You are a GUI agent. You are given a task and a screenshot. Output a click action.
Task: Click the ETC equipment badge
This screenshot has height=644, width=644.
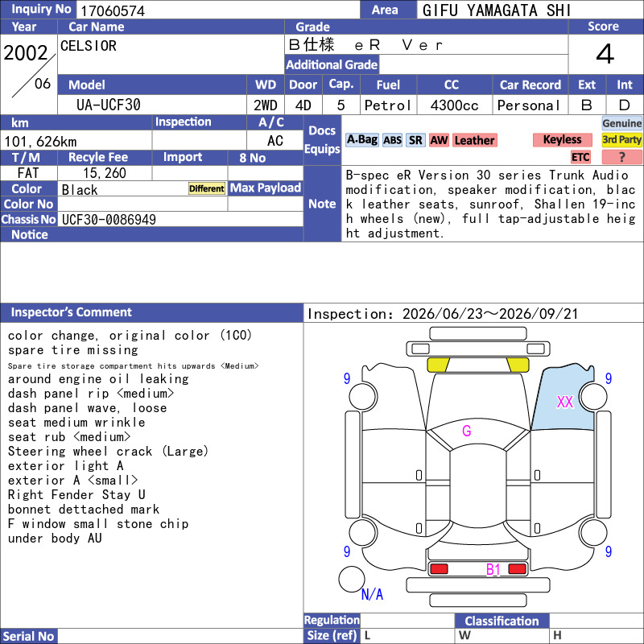click(x=580, y=157)
